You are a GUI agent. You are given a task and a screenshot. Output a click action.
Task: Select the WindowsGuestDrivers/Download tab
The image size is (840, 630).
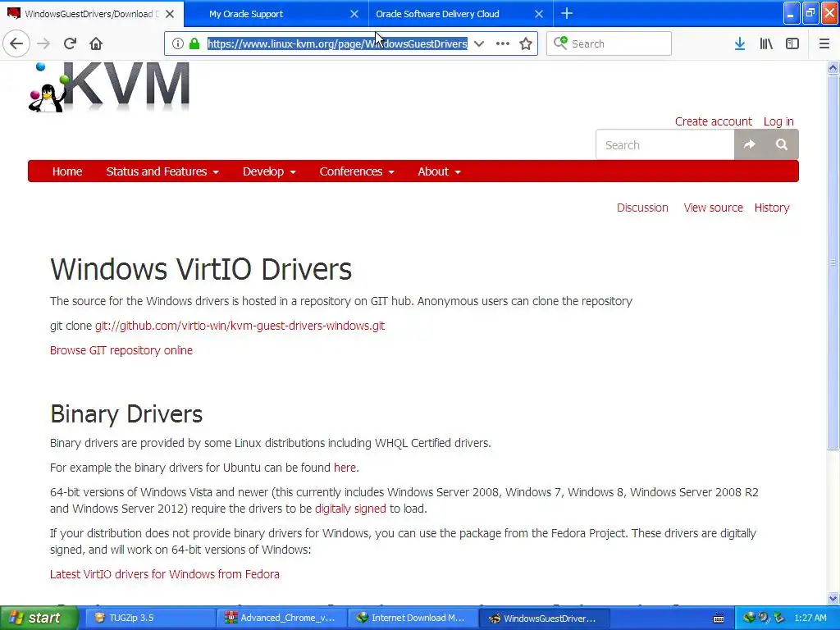coord(92,14)
